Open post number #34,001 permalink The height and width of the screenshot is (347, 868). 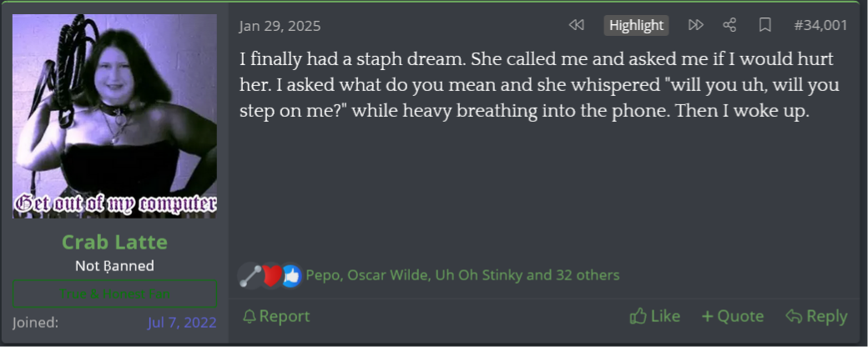[820, 25]
